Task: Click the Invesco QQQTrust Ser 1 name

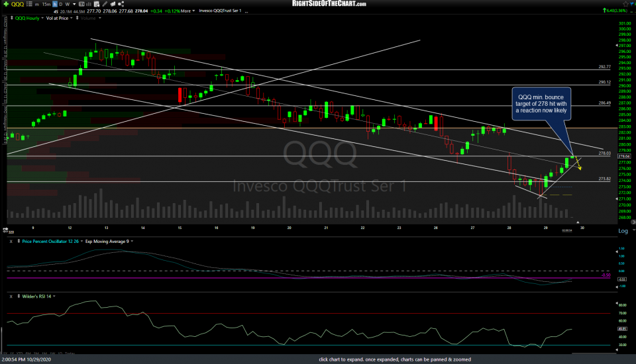Action: coord(220,11)
